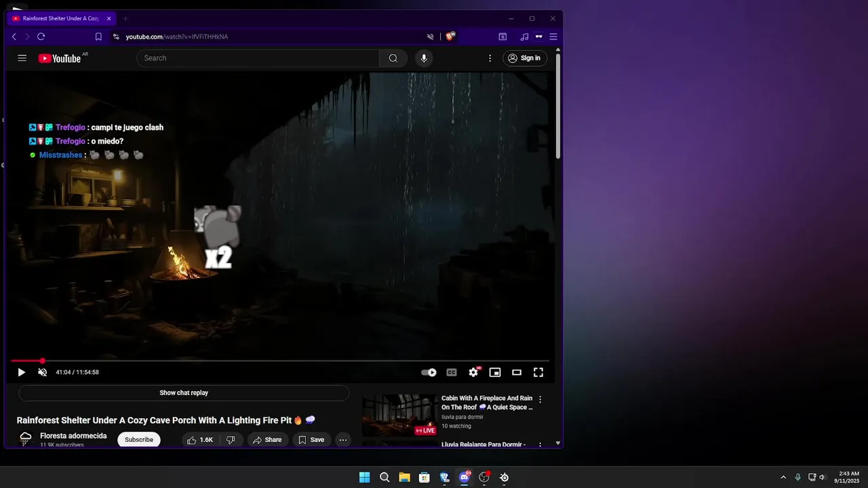Subscribe to Floresta adormecida channel

(x=139, y=440)
